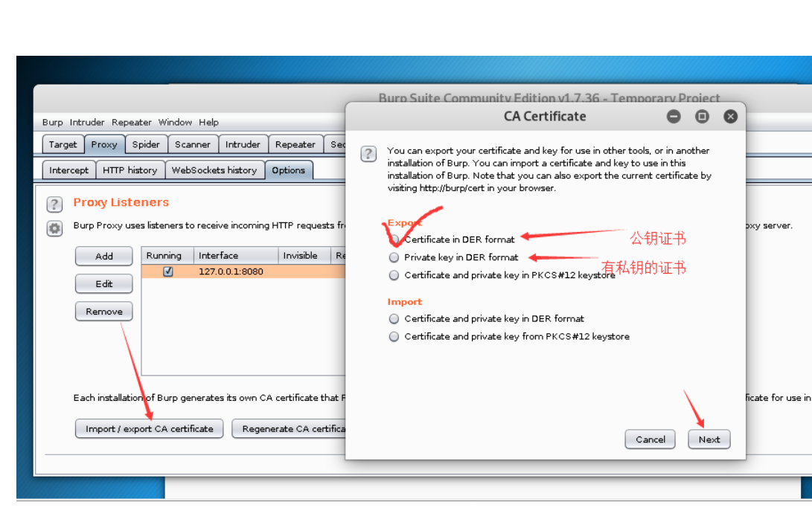Open the Burp menu
This screenshot has width=812, height=528.
pyautogui.click(x=52, y=122)
